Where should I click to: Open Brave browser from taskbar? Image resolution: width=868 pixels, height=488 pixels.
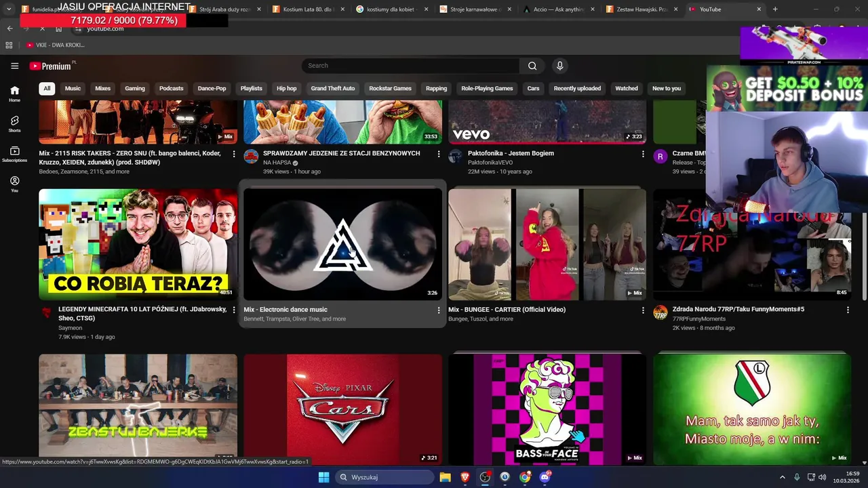(465, 477)
